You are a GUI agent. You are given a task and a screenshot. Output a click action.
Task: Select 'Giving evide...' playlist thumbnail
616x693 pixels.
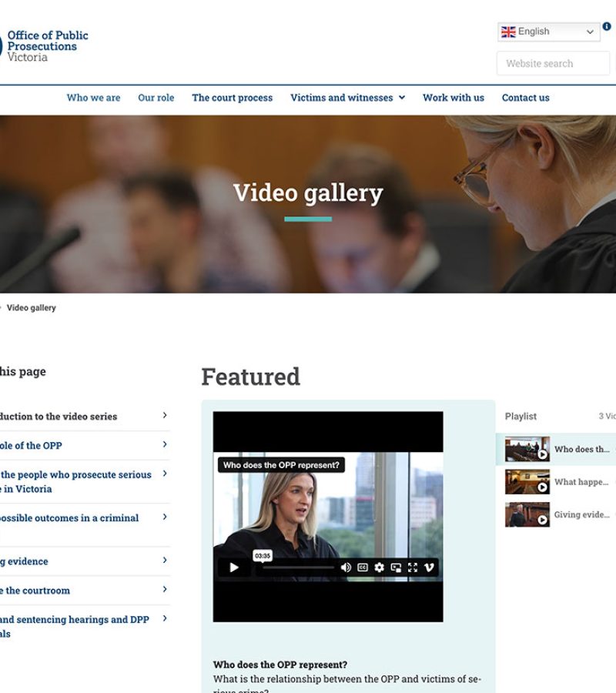pyautogui.click(x=527, y=514)
